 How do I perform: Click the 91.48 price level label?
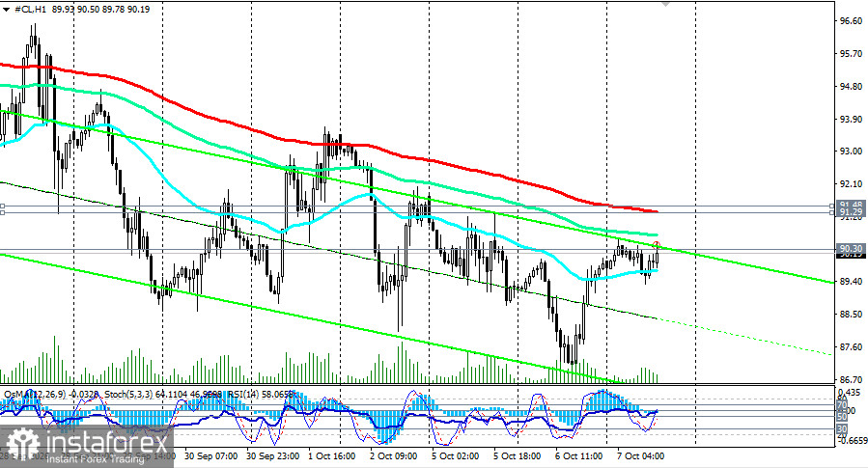(852, 206)
